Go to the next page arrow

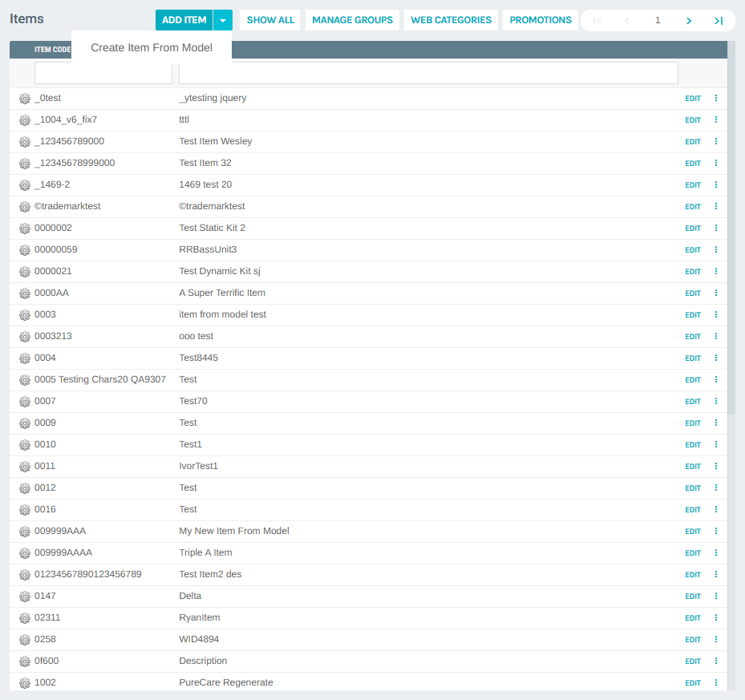(689, 21)
